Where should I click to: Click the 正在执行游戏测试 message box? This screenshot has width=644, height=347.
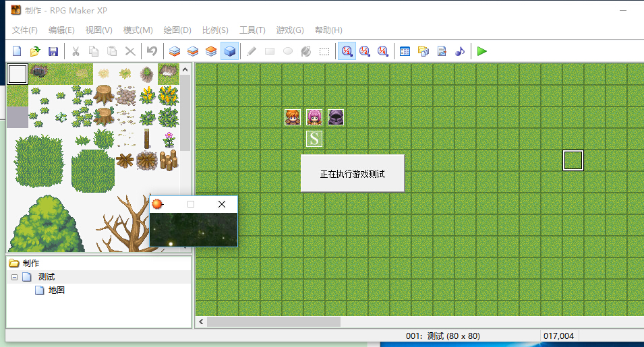pyautogui.click(x=353, y=174)
